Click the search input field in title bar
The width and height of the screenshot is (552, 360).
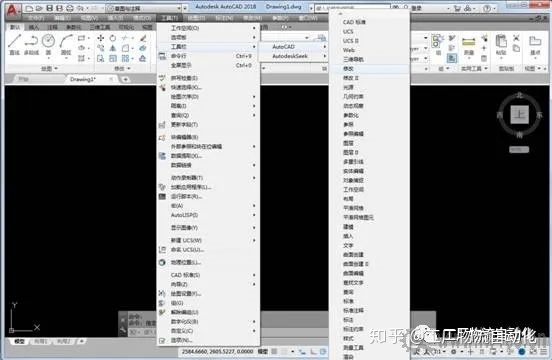(353, 7)
